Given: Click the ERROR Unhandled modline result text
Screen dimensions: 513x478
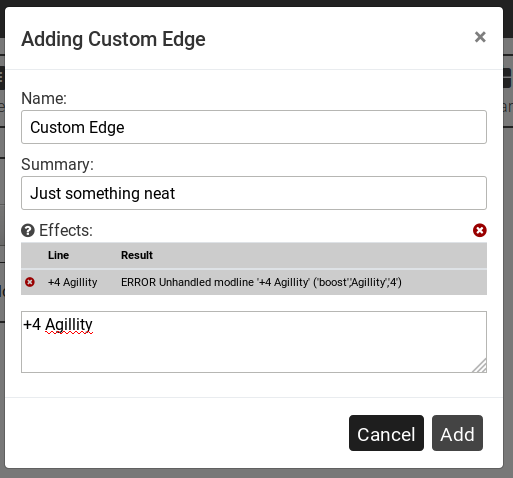Looking at the screenshot, I should pos(261,282).
